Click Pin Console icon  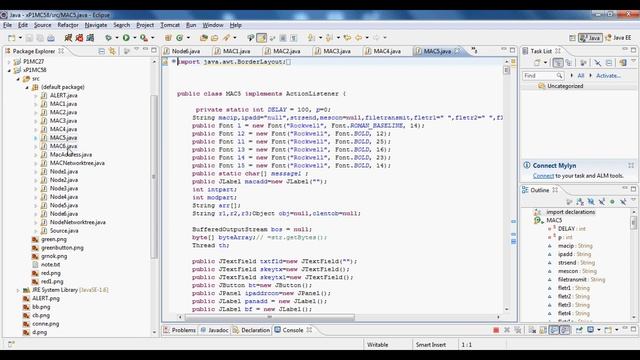coord(579,330)
